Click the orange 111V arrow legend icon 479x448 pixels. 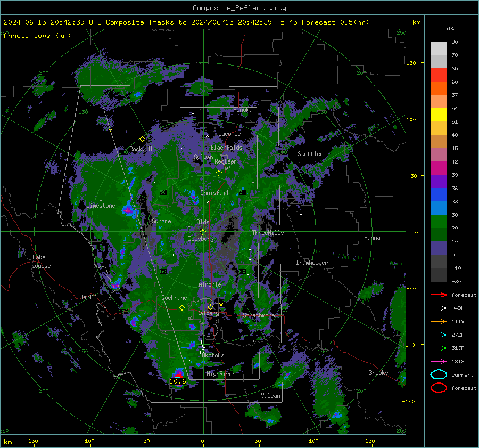[439, 321]
